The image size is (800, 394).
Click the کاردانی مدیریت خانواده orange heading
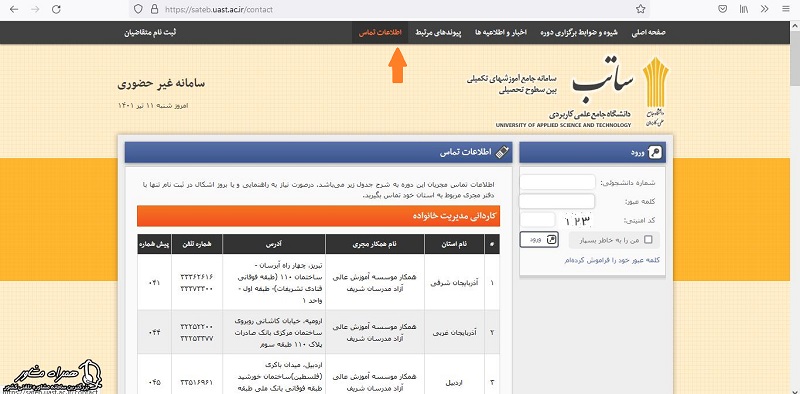click(318, 216)
